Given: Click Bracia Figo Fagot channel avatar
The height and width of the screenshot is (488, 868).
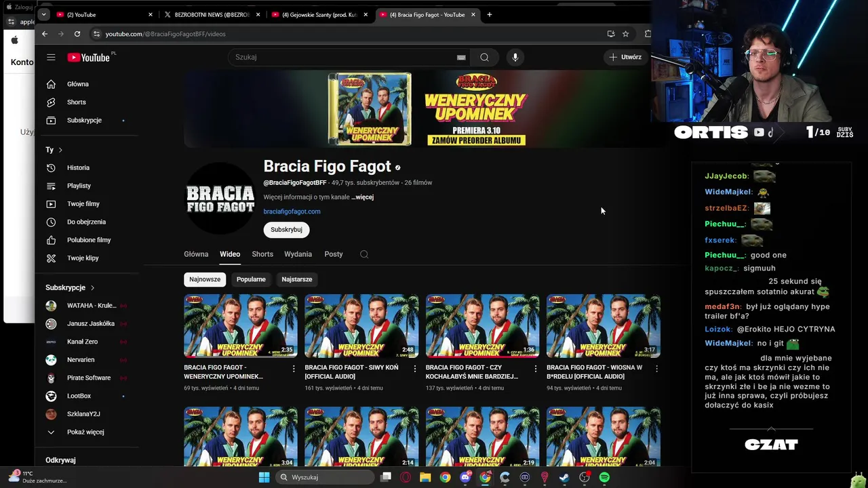Looking at the screenshot, I should pos(220,199).
